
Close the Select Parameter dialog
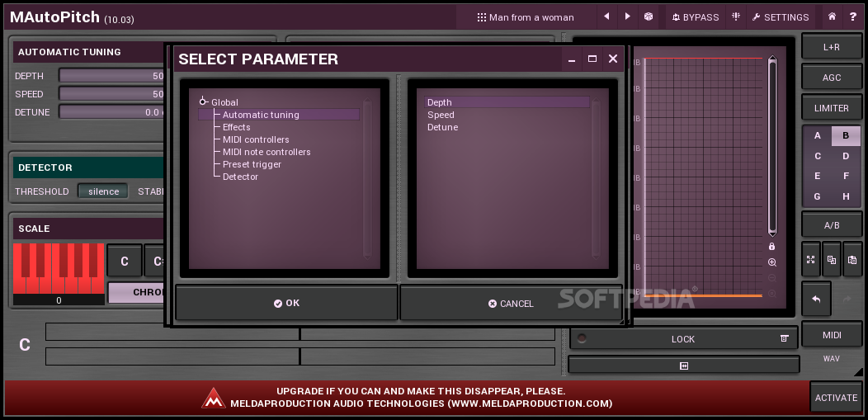point(613,59)
